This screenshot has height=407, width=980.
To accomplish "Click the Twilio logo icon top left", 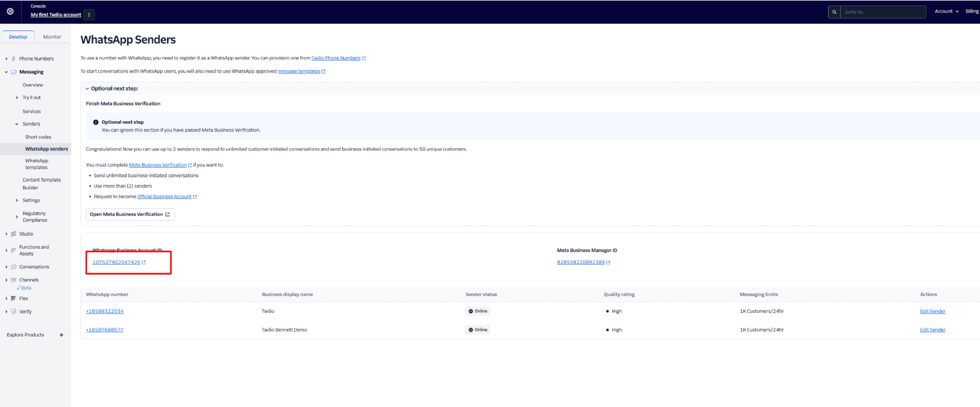I will [10, 11].
